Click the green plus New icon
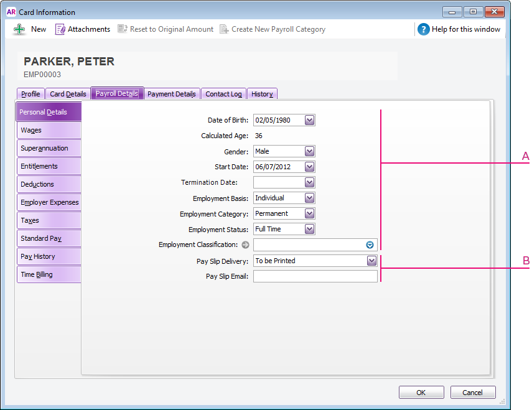 pos(19,29)
